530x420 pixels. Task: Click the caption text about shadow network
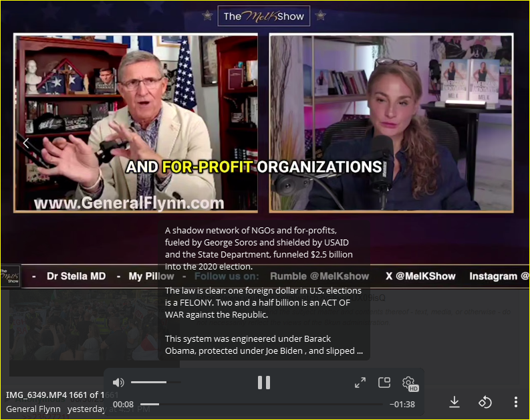click(259, 248)
